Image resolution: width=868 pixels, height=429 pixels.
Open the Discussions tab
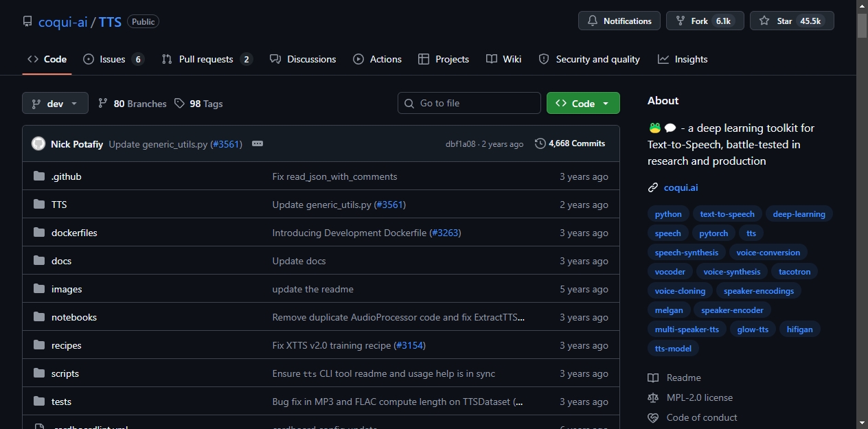pyautogui.click(x=303, y=59)
